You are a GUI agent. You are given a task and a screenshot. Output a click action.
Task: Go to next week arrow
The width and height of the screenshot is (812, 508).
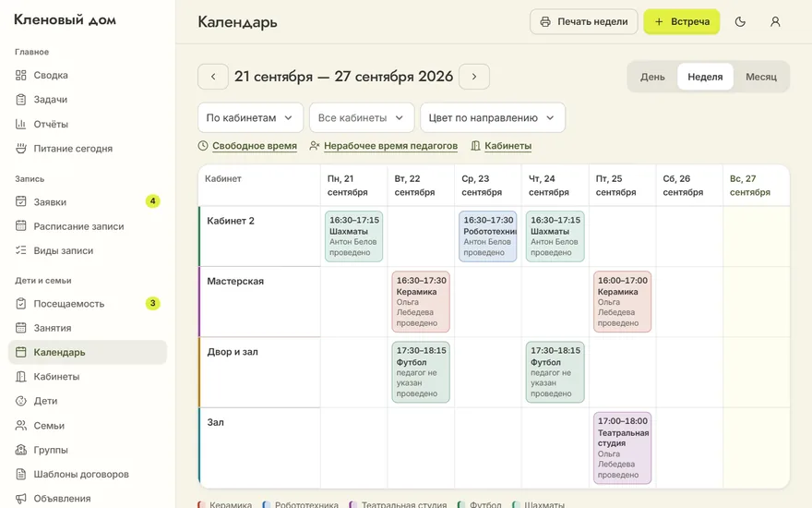pyautogui.click(x=474, y=77)
